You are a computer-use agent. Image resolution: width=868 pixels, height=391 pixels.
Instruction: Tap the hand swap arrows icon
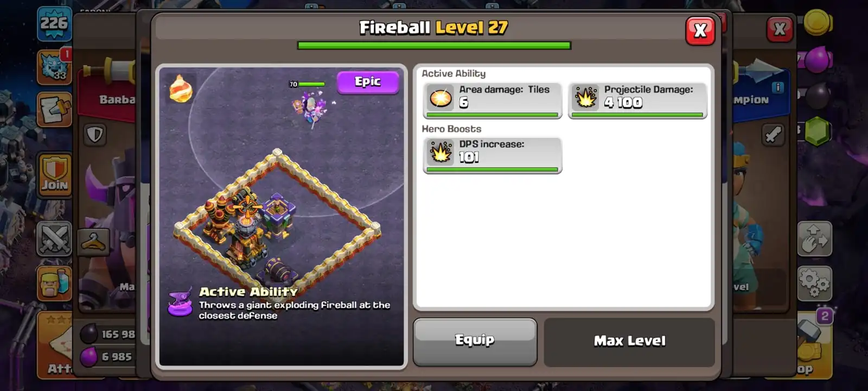pyautogui.click(x=814, y=238)
